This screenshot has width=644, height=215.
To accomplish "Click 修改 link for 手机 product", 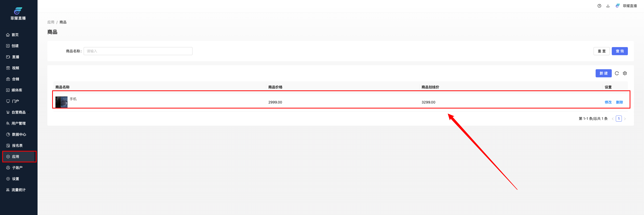I will click(608, 102).
